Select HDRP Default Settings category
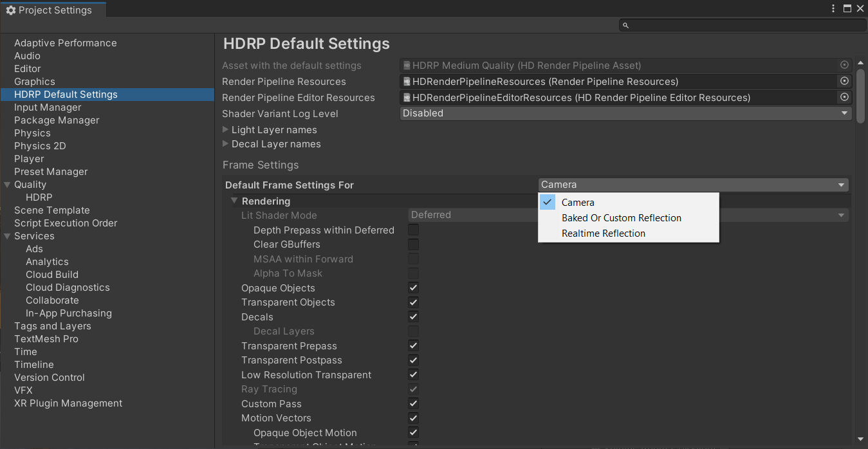 click(x=107, y=95)
